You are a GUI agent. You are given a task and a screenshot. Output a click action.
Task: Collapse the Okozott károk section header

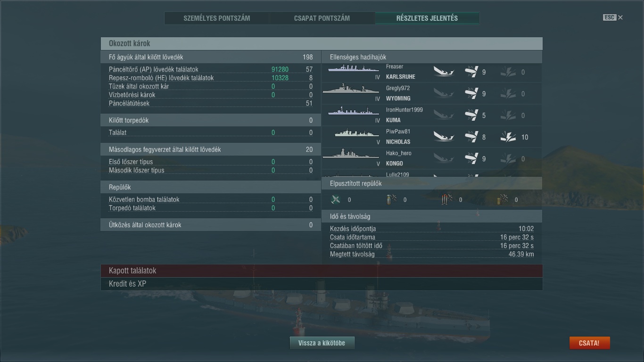[x=322, y=43]
